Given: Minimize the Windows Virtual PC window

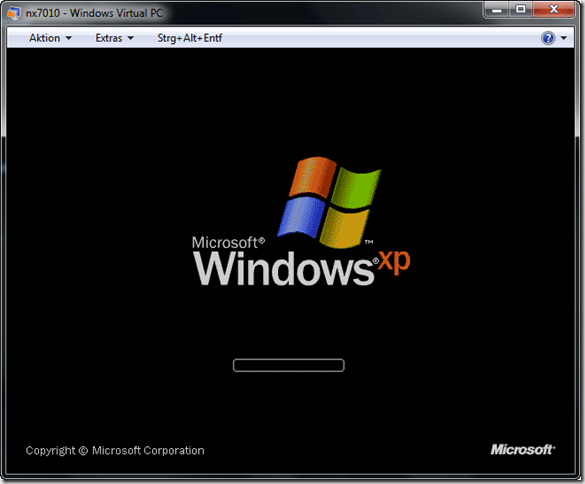Looking at the screenshot, I should click(497, 9).
